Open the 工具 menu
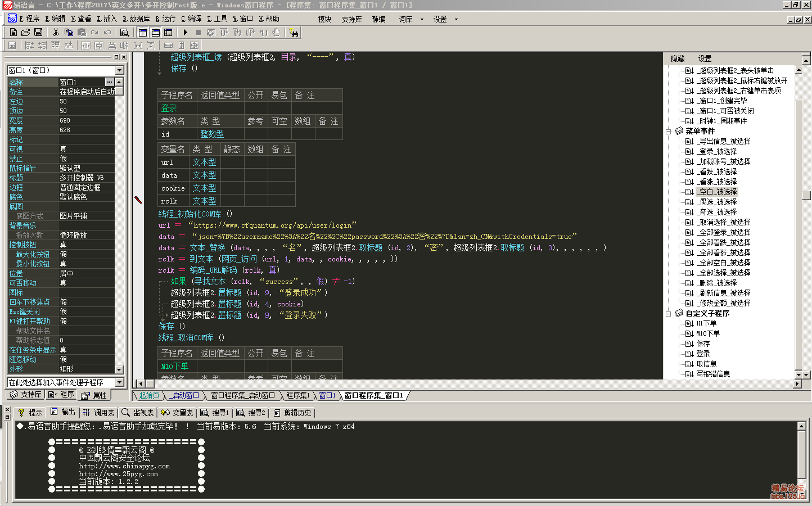 [217, 19]
